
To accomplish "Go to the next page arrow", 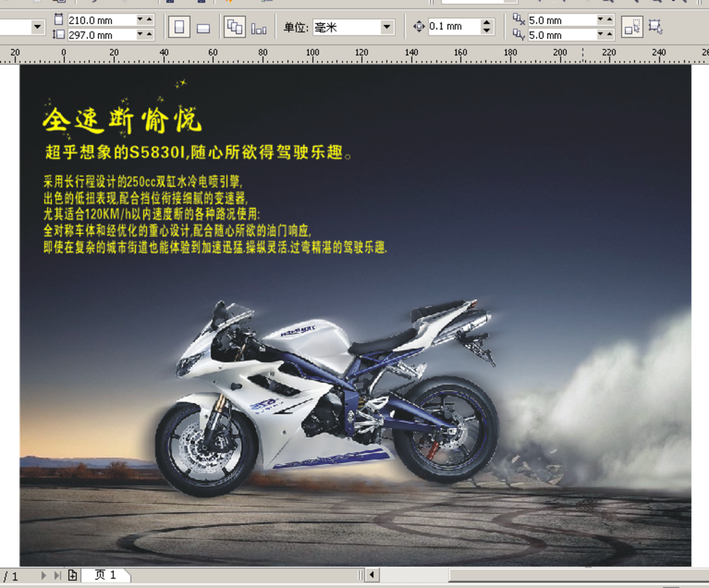I will (44, 576).
